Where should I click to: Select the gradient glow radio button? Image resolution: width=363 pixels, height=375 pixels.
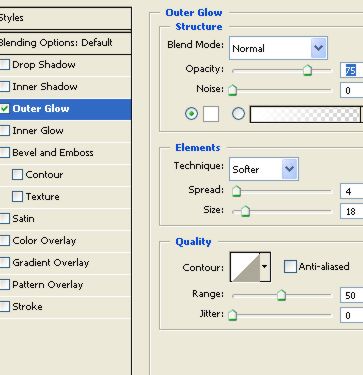(x=238, y=114)
